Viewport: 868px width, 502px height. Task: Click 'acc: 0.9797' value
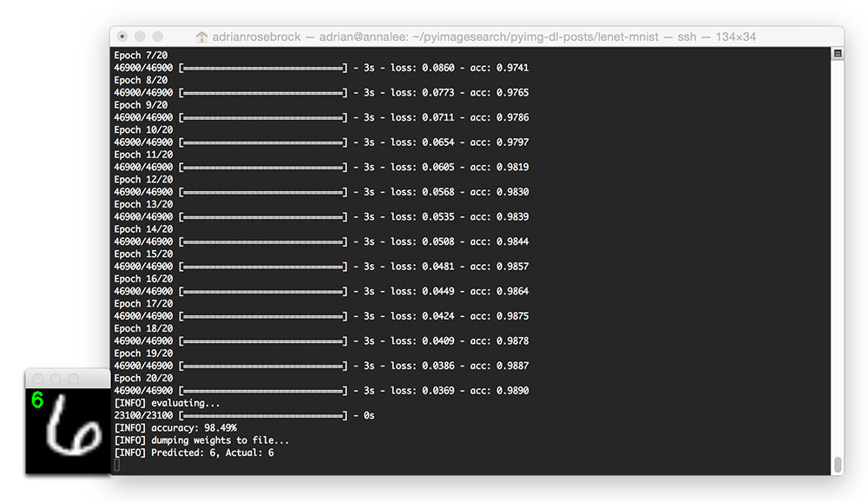click(499, 142)
